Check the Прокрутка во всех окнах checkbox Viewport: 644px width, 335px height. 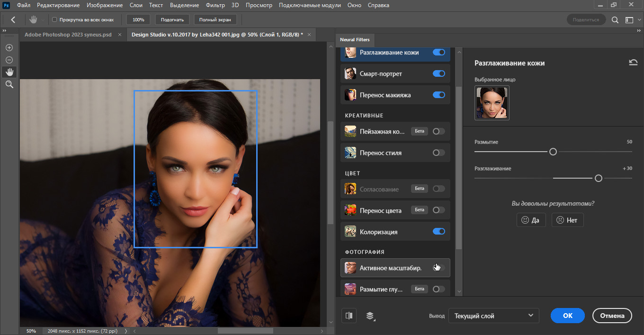(54, 20)
